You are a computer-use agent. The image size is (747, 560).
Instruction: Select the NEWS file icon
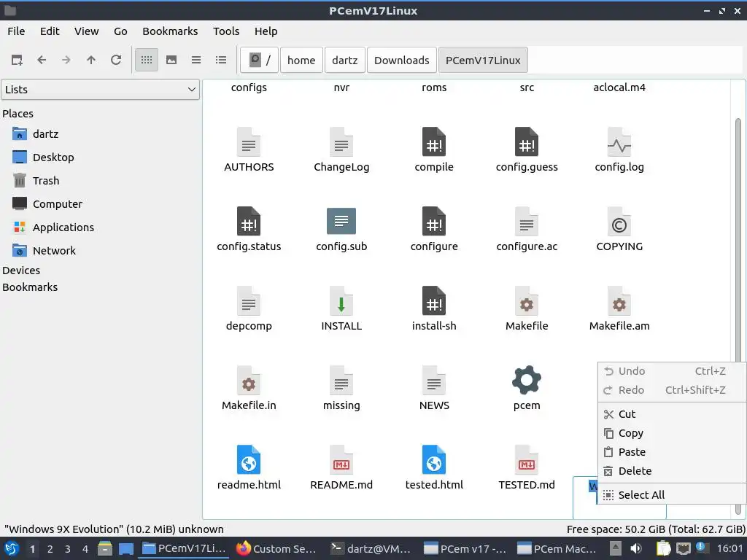coord(434,381)
